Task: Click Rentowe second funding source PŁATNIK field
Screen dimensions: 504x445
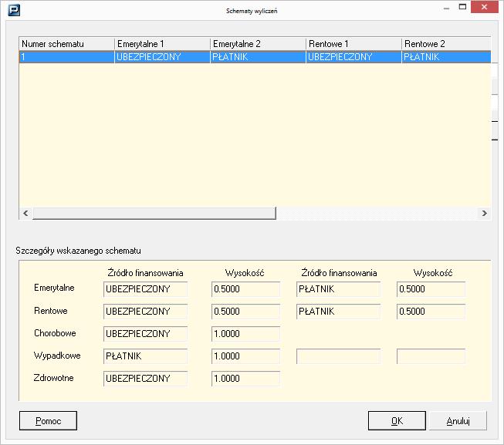Action: pos(338,312)
